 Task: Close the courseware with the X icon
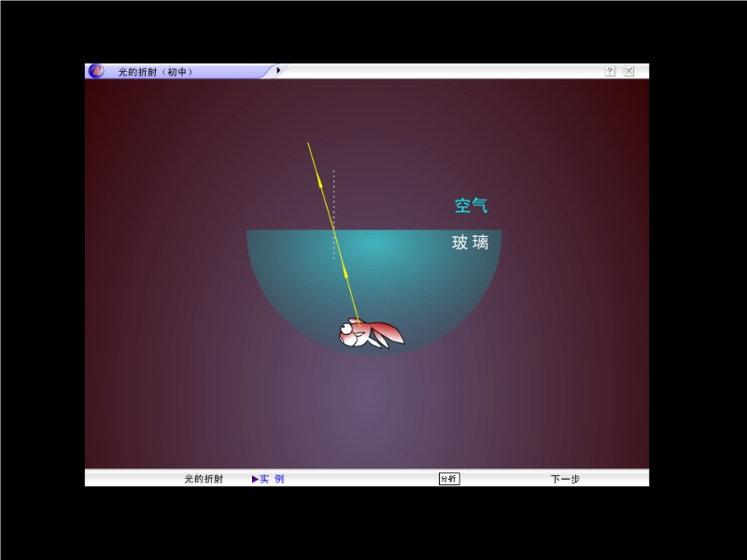pyautogui.click(x=629, y=71)
